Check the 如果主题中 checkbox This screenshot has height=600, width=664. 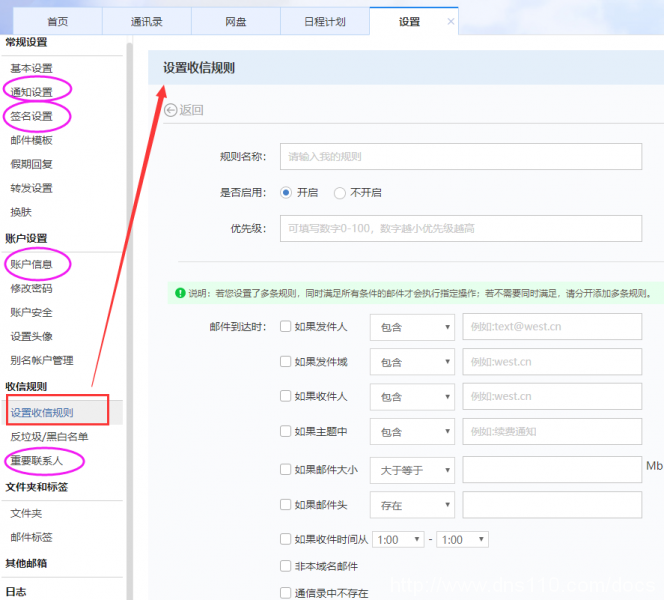point(285,431)
